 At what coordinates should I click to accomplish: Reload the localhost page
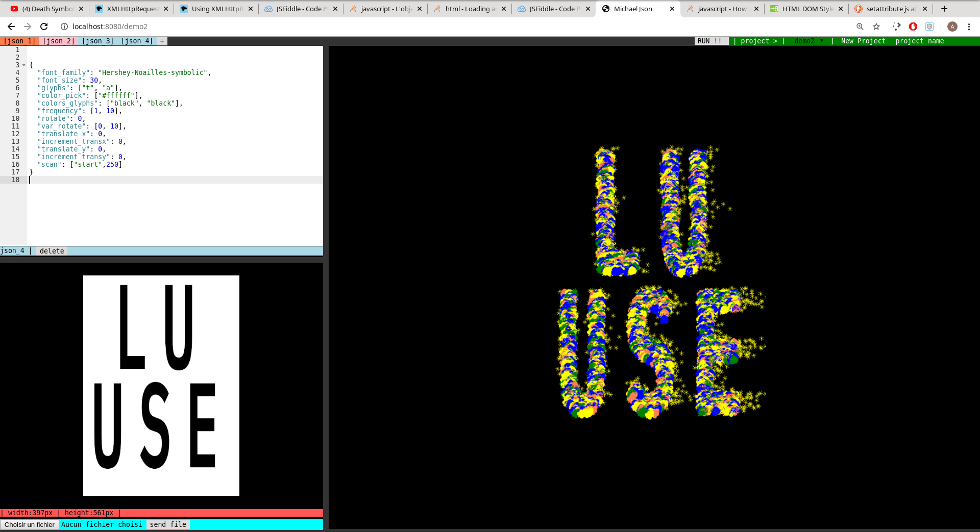point(44,27)
